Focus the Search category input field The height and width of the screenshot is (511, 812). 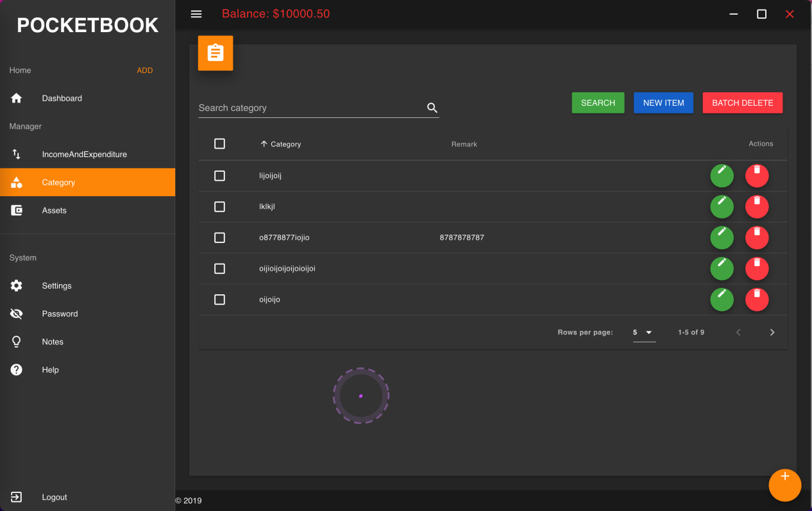[x=311, y=108]
